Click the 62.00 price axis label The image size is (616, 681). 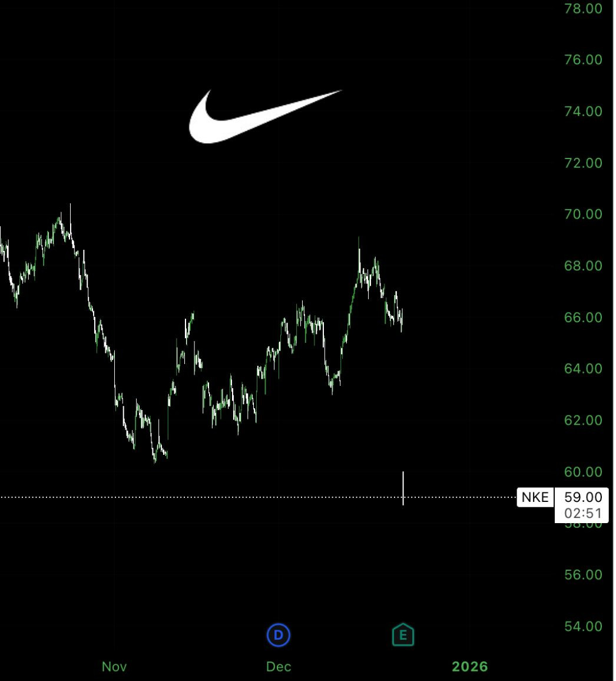(583, 420)
